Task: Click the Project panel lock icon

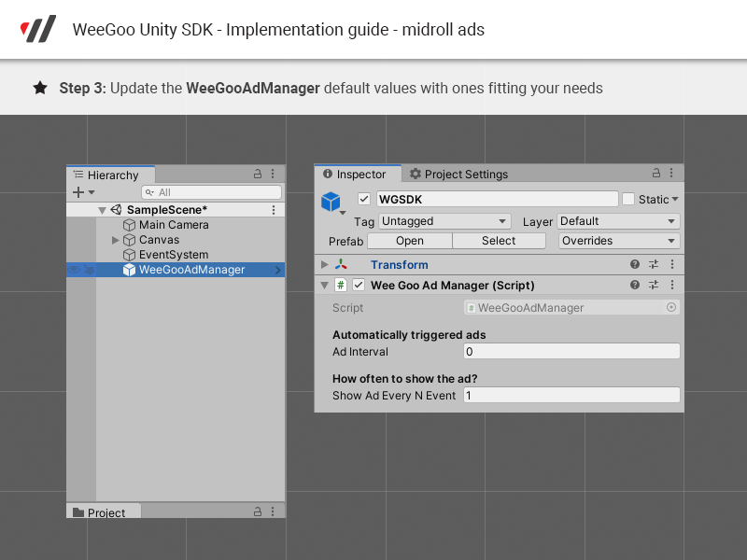Action: click(258, 511)
